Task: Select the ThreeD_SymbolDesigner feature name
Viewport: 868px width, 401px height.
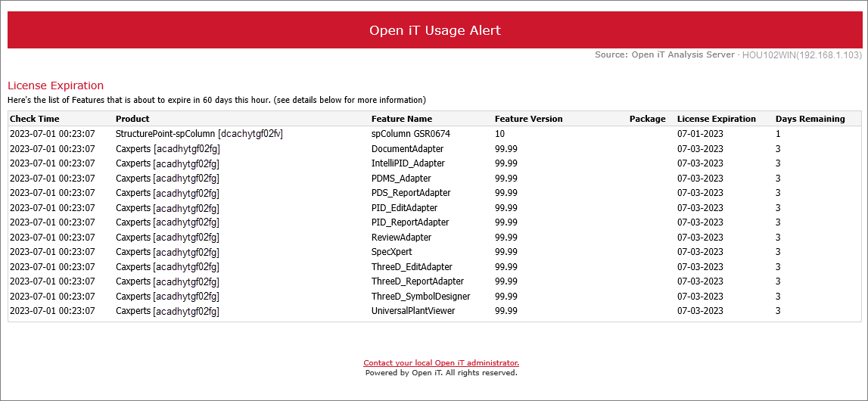Action: point(421,296)
